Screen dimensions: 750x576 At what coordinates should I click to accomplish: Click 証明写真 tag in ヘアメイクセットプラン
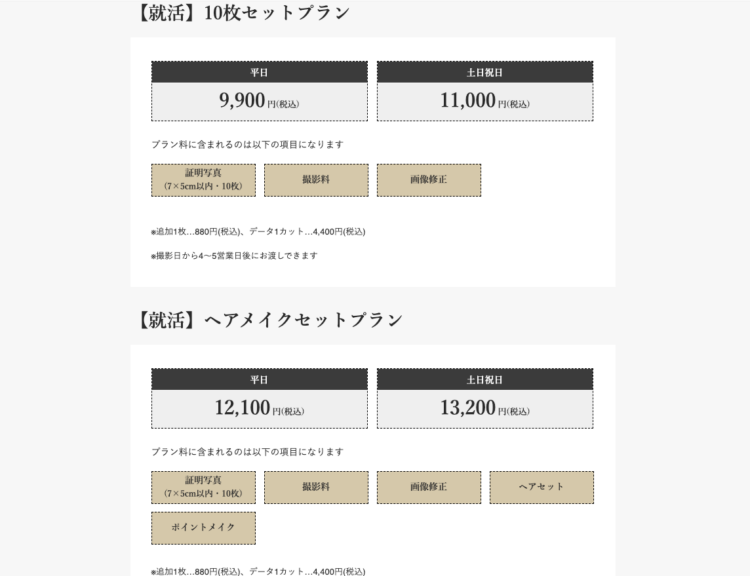(x=204, y=487)
